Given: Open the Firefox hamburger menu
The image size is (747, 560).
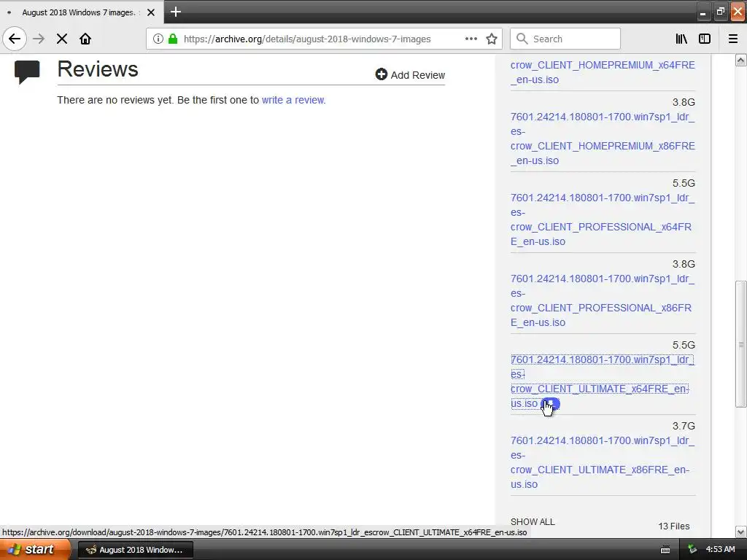Looking at the screenshot, I should point(733,39).
